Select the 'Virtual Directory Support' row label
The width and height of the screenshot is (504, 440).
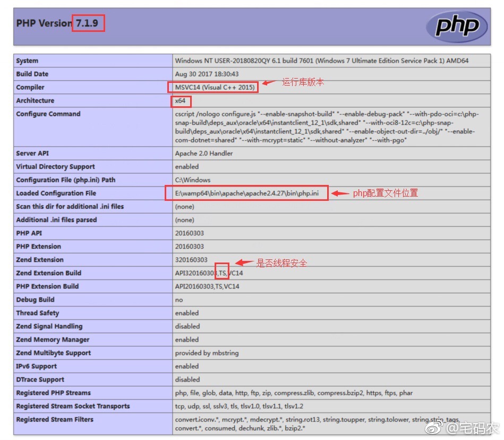point(55,167)
